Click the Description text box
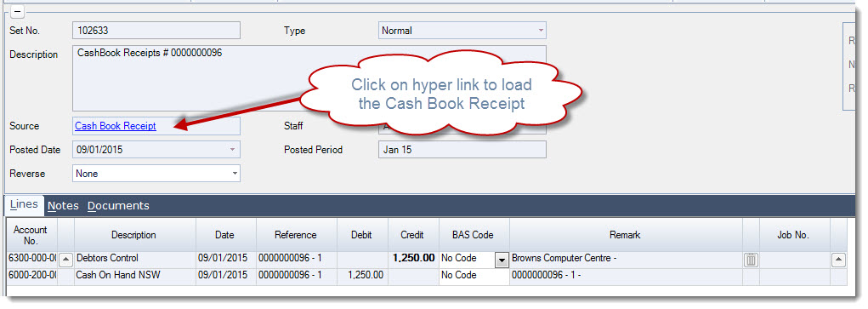 309,78
